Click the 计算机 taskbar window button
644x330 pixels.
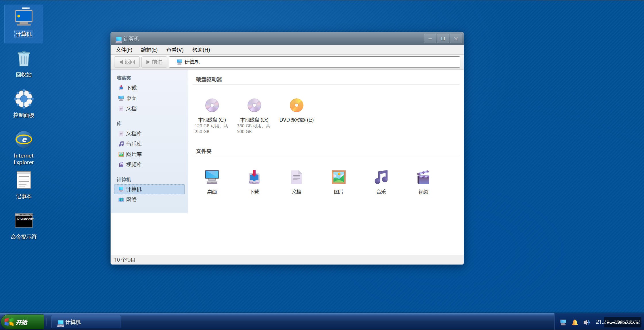click(86, 322)
